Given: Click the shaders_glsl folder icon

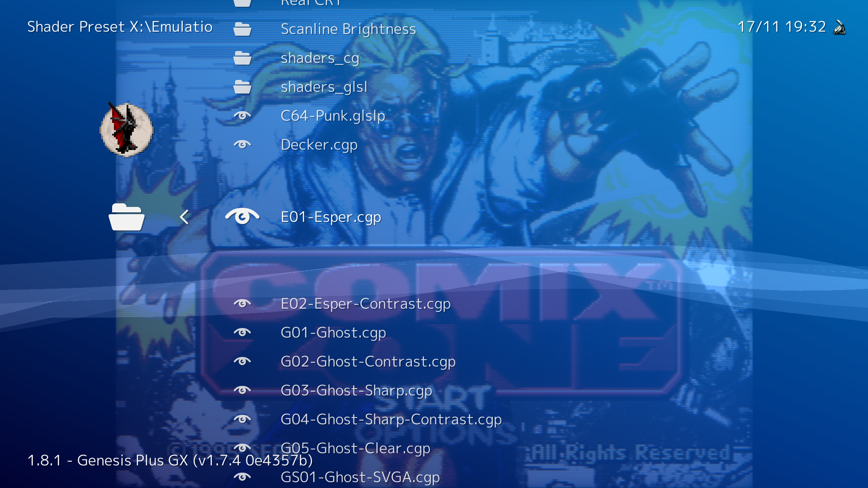Looking at the screenshot, I should pyautogui.click(x=242, y=87).
